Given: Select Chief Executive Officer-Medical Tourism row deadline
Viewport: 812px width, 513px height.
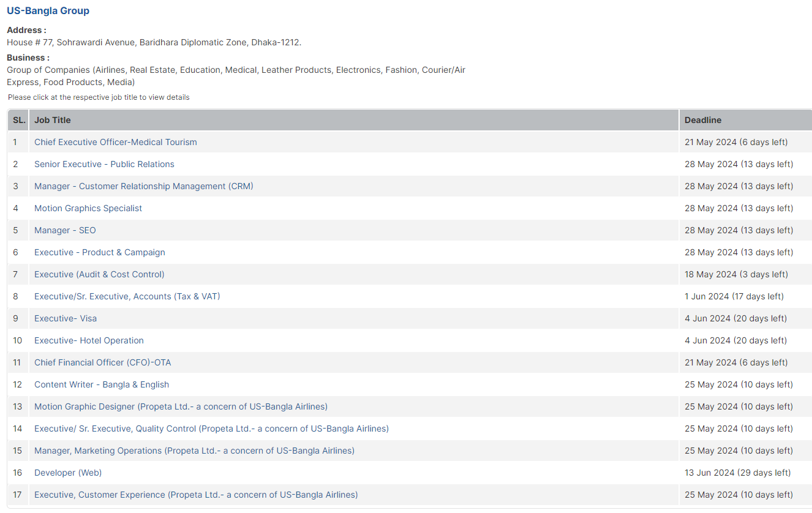Looking at the screenshot, I should [x=736, y=142].
